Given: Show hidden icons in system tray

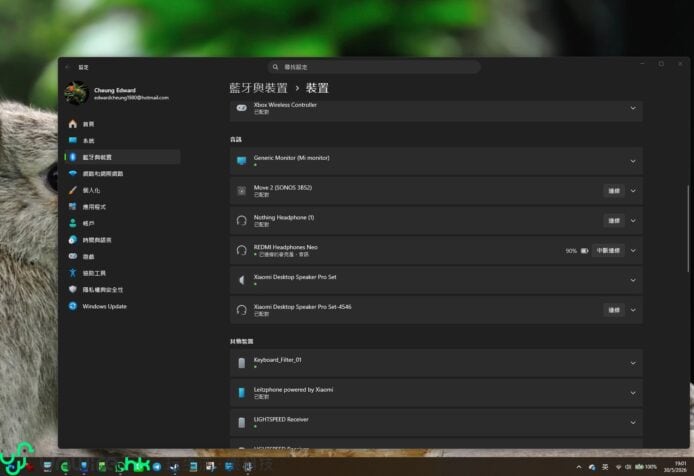Looking at the screenshot, I should point(579,467).
